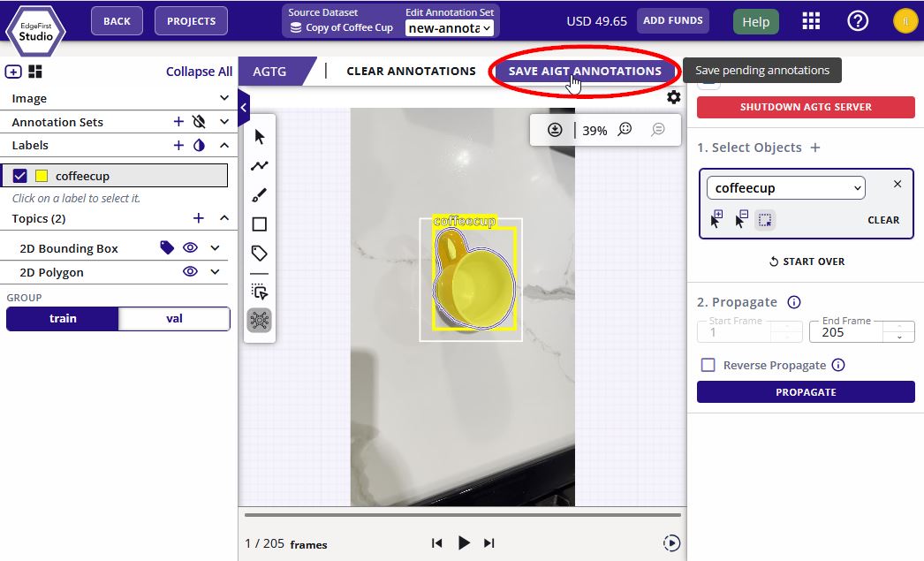Choose bounding box selection mode icon

click(765, 220)
